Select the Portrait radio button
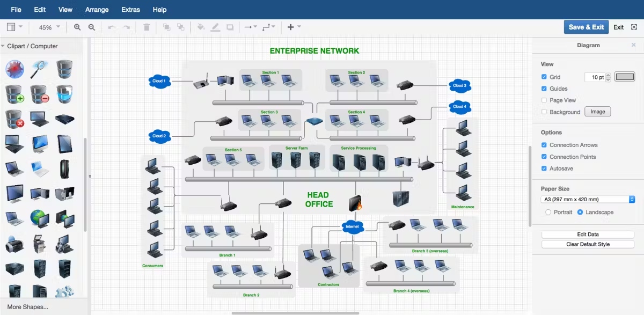Viewport: 644px width, 315px height. (x=548, y=213)
